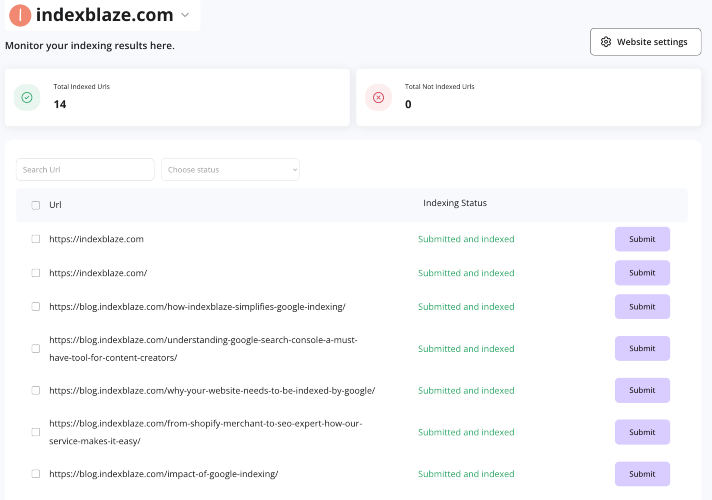Tick the select-all checkbox beside Url header
This screenshot has height=500, width=712.
click(x=35, y=205)
